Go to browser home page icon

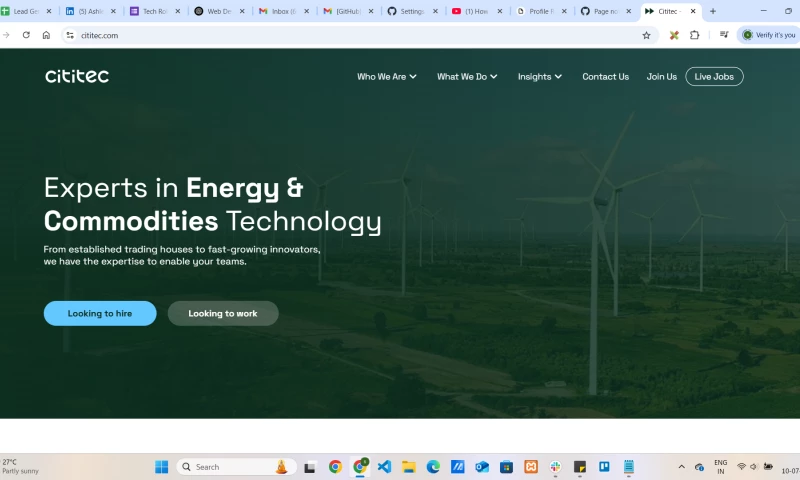[x=46, y=35]
